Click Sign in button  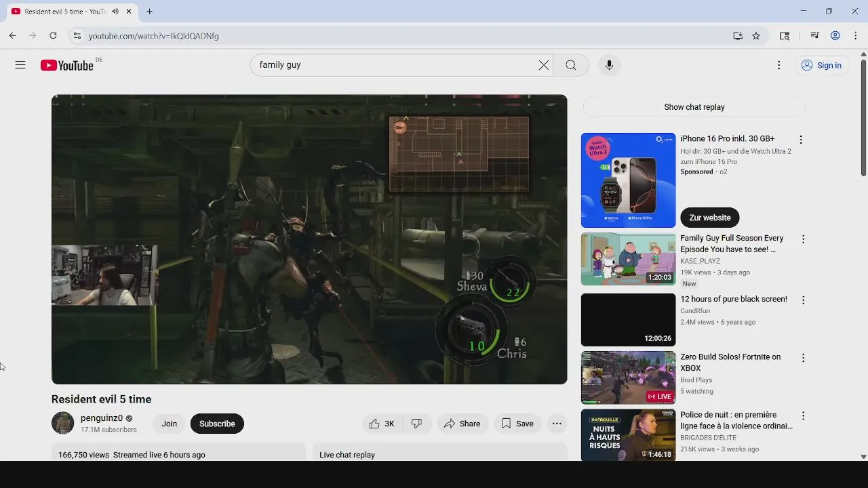tap(821, 65)
